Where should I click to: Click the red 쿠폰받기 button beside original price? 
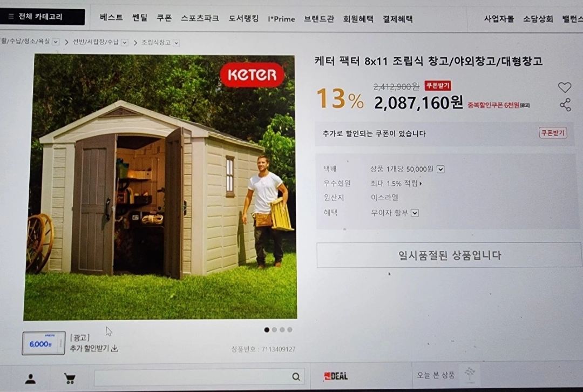pos(438,85)
